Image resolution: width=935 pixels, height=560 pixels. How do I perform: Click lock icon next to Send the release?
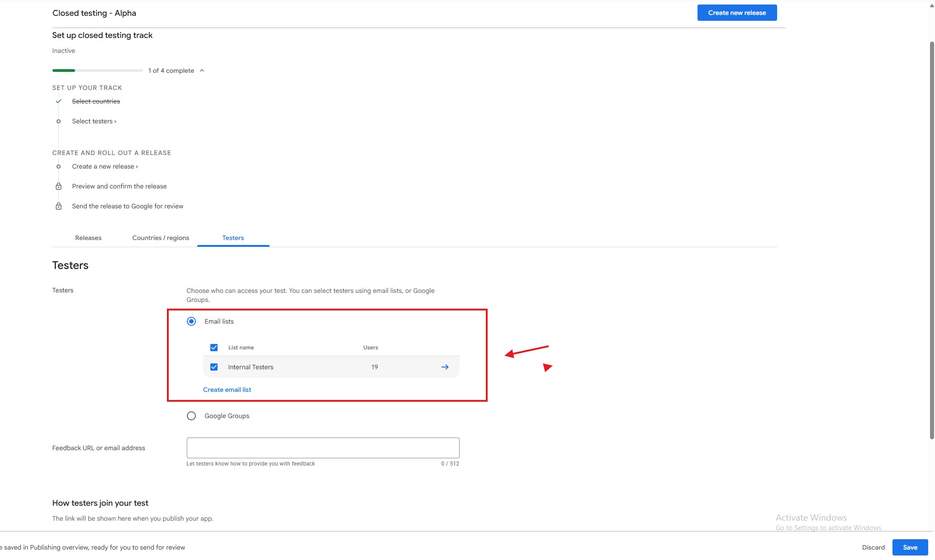coord(58,206)
